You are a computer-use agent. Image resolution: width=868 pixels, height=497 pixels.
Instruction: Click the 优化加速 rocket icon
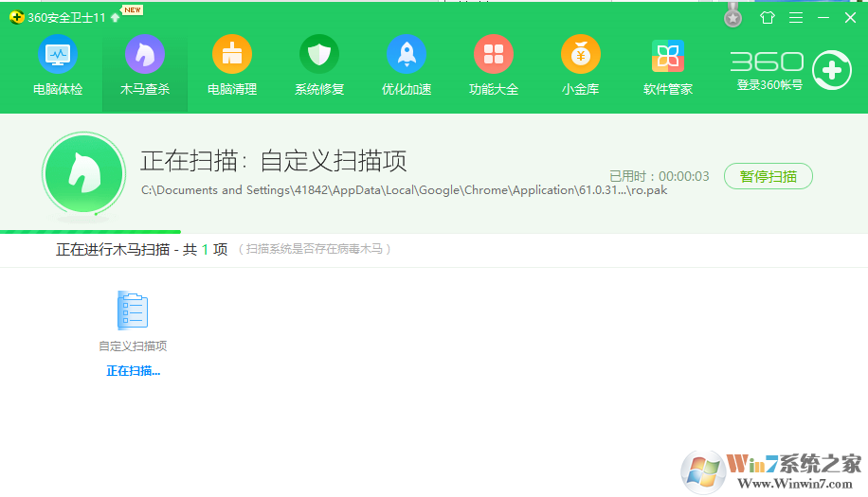pyautogui.click(x=407, y=55)
